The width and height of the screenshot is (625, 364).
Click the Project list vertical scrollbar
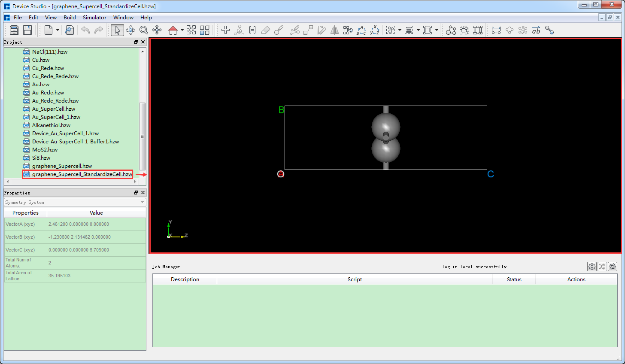click(x=143, y=136)
